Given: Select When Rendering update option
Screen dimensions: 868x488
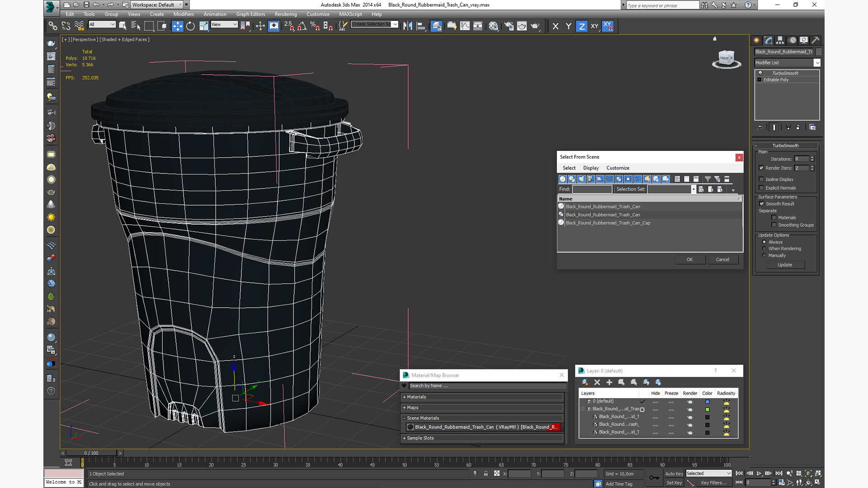Looking at the screenshot, I should point(764,249).
